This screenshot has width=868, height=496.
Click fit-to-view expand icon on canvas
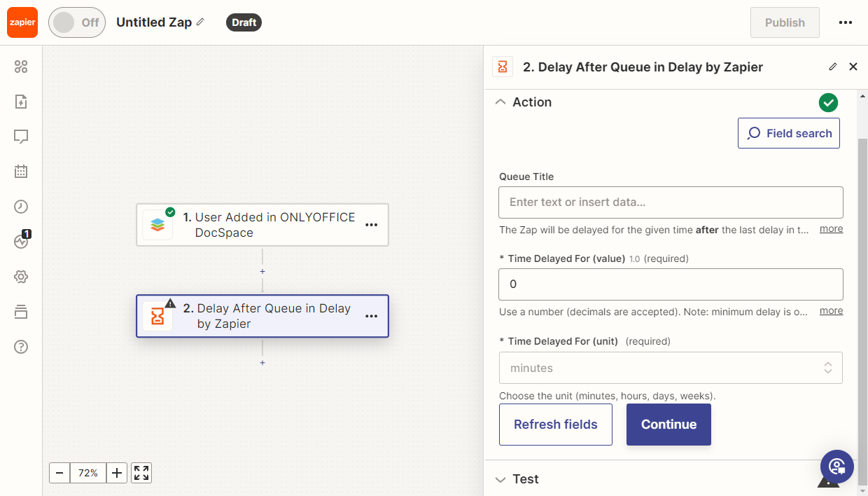tap(141, 473)
